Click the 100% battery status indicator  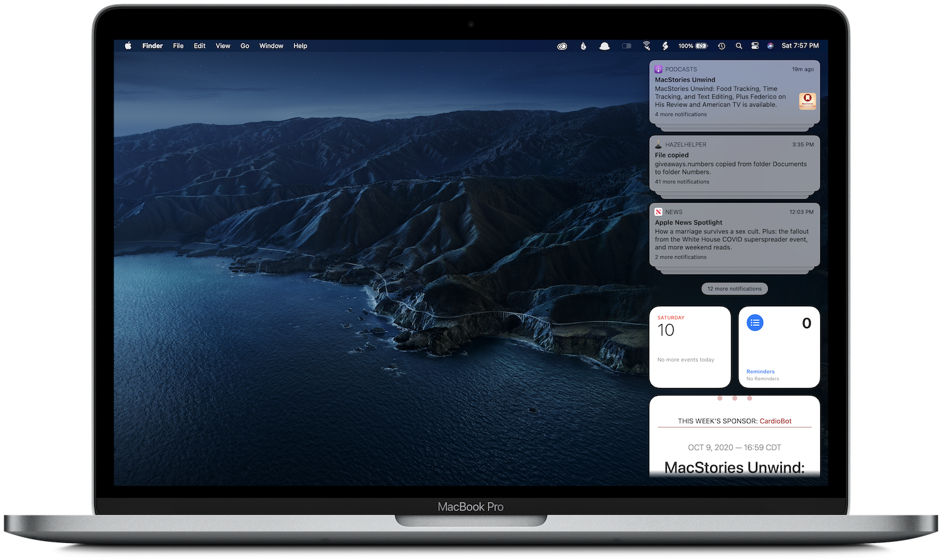693,46
